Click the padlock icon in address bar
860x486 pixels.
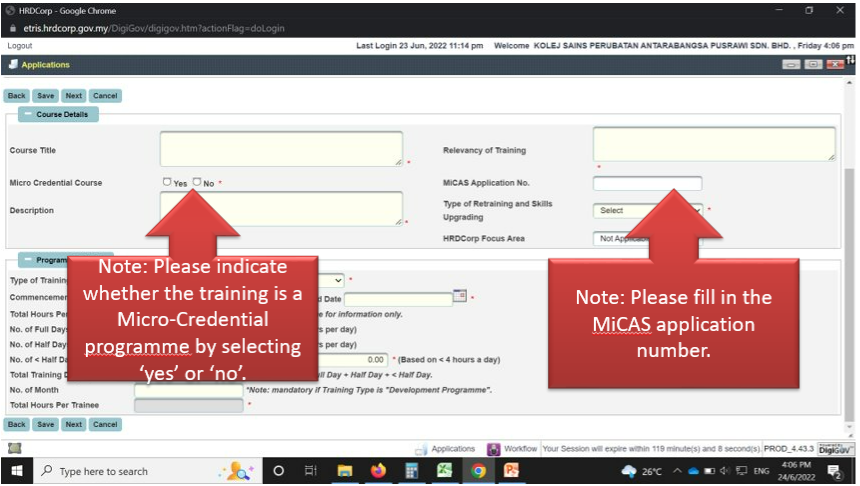click(x=13, y=28)
